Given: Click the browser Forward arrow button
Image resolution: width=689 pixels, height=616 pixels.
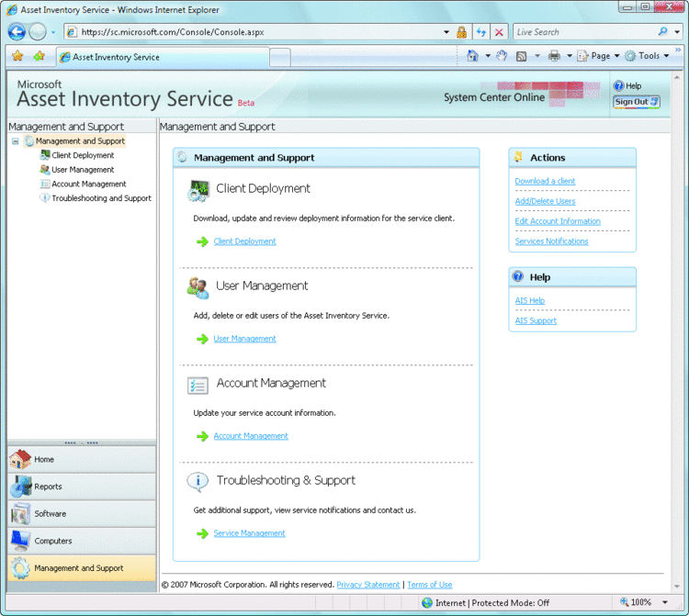Looking at the screenshot, I should click(38, 31).
